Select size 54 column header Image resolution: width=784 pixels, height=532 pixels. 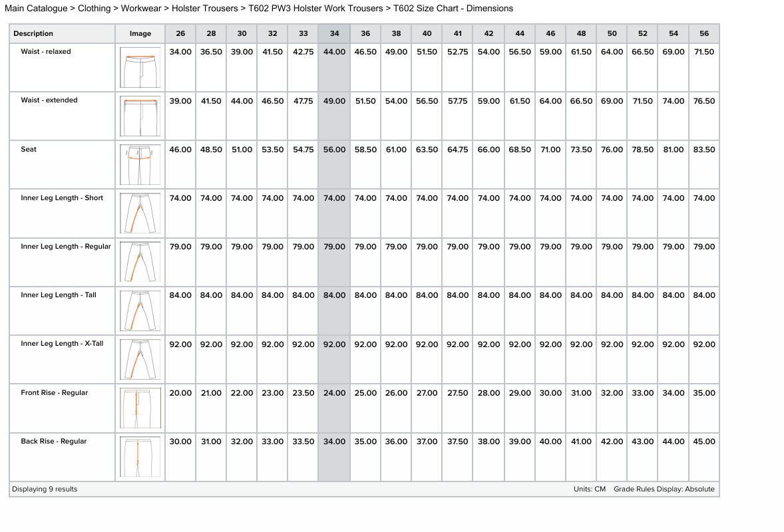tap(674, 33)
